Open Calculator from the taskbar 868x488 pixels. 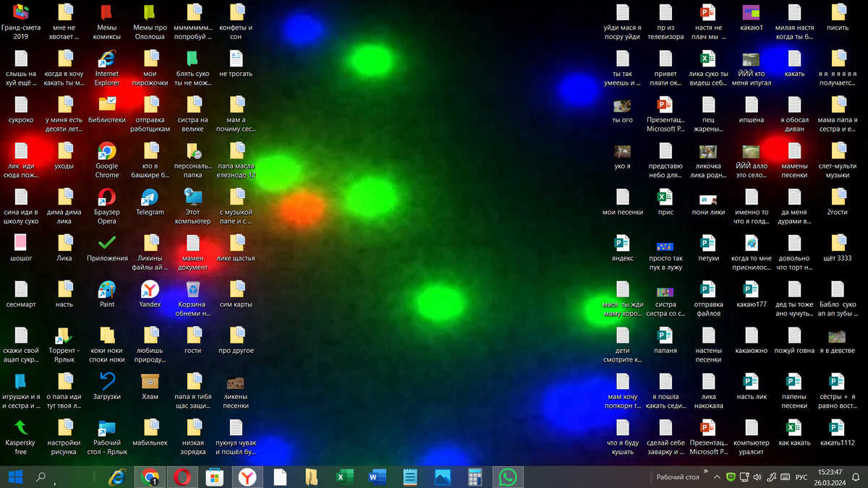point(475,477)
